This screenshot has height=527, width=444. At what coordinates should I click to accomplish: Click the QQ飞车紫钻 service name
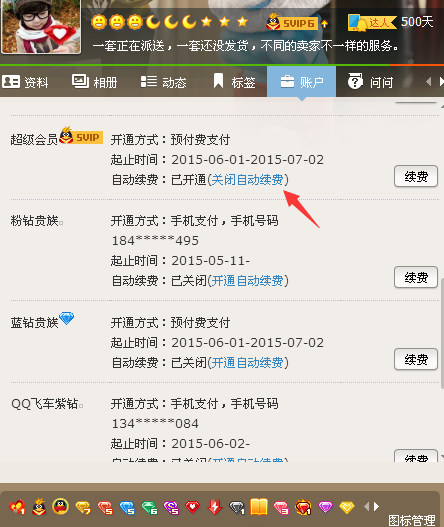[x=44, y=404]
